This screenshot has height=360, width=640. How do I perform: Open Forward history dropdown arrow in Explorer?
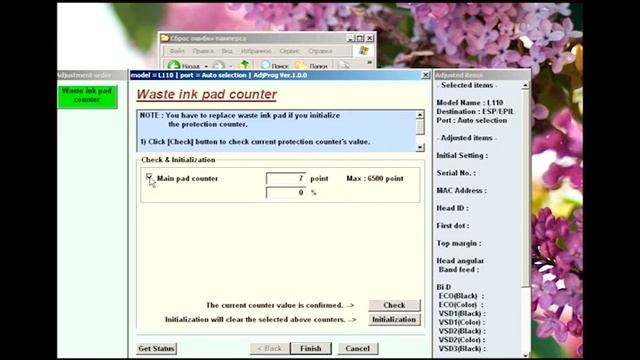point(230,66)
